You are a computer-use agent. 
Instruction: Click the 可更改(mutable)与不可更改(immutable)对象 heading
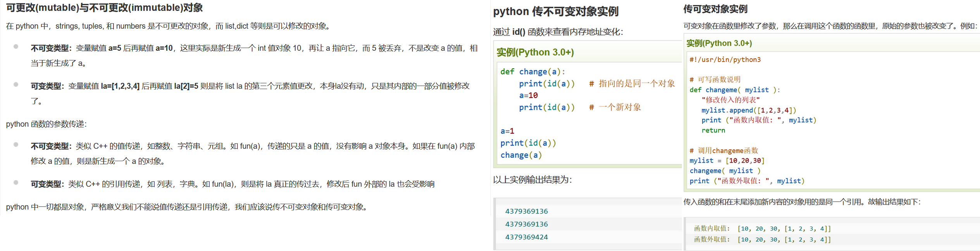click(104, 8)
